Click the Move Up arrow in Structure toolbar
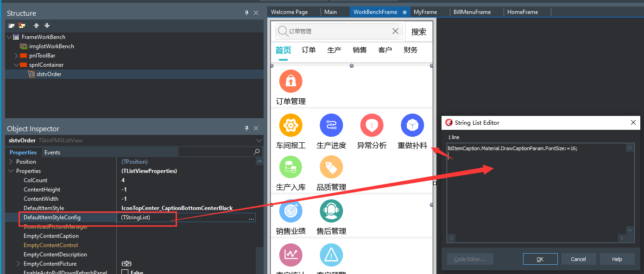 37,25
